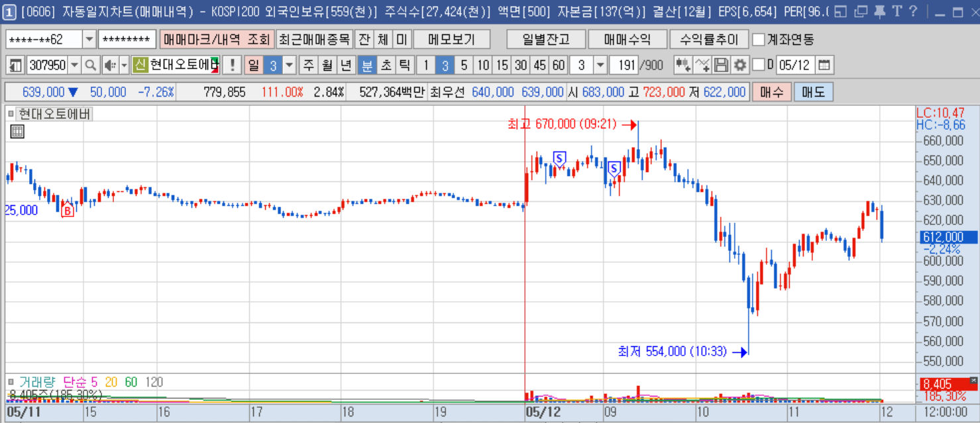Click the data grid icon under 현대오토에버 label
The width and height of the screenshot is (980, 423).
pyautogui.click(x=18, y=132)
